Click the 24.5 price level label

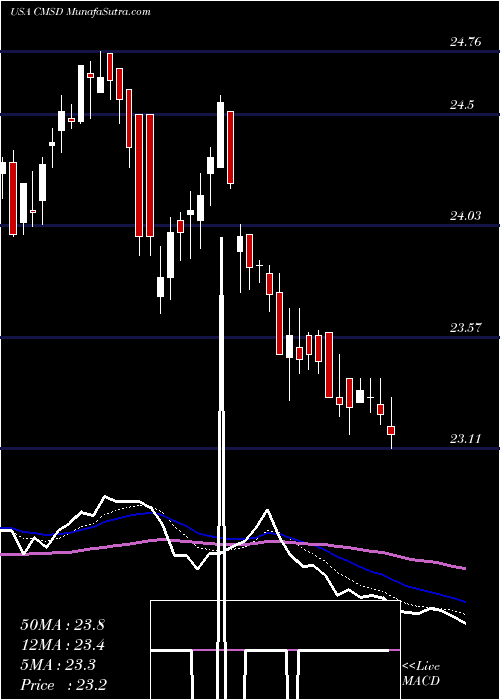(463, 105)
